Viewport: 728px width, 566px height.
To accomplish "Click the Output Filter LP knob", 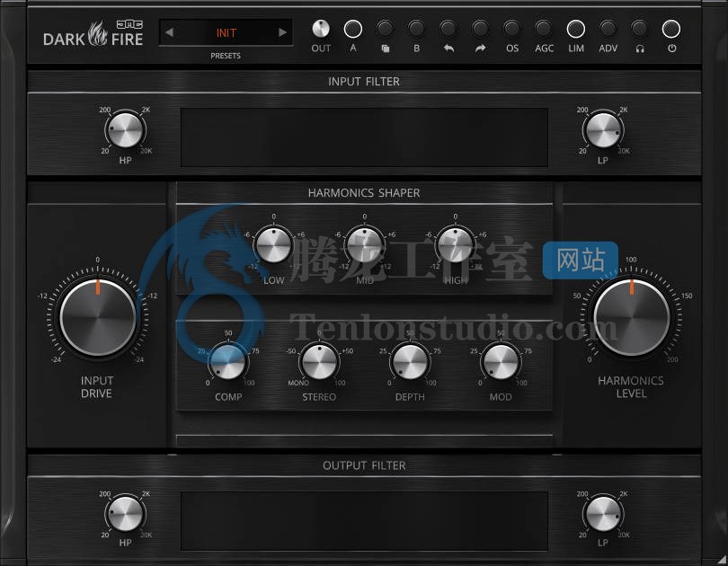I will click(x=603, y=514).
